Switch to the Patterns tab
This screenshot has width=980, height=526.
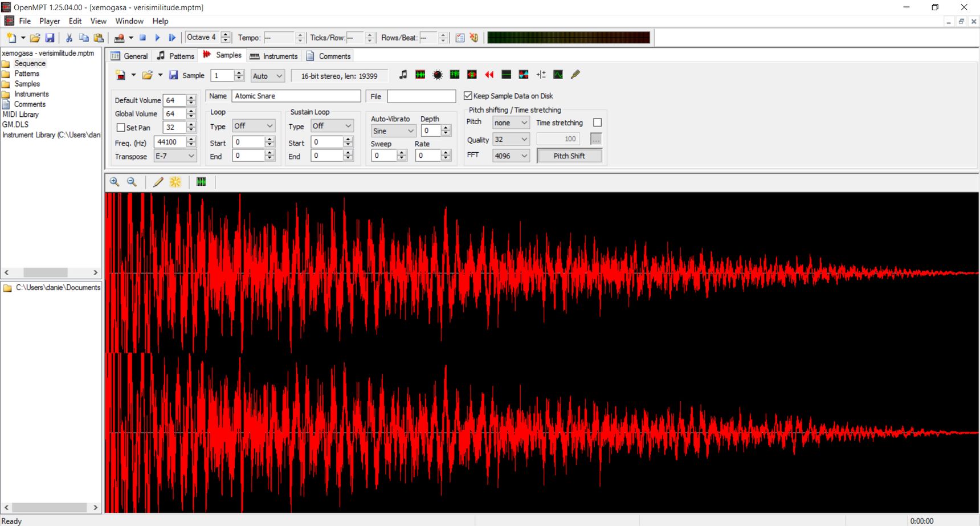pos(175,56)
